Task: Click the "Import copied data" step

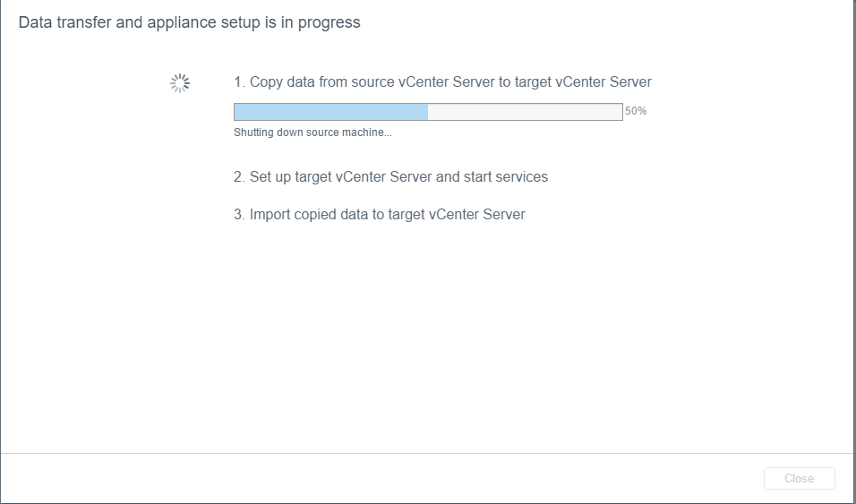Action: [x=380, y=215]
